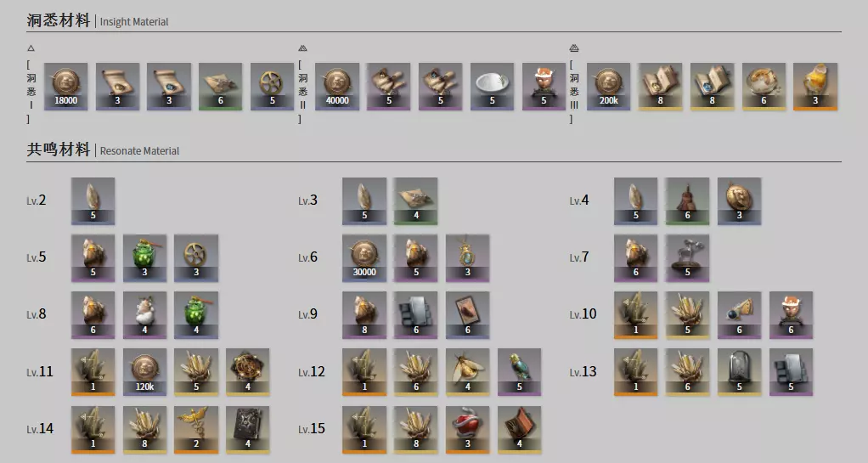Screen dimensions: 868x463
Task: Select the 120k coin icon in Lv.11 row
Action: (144, 372)
